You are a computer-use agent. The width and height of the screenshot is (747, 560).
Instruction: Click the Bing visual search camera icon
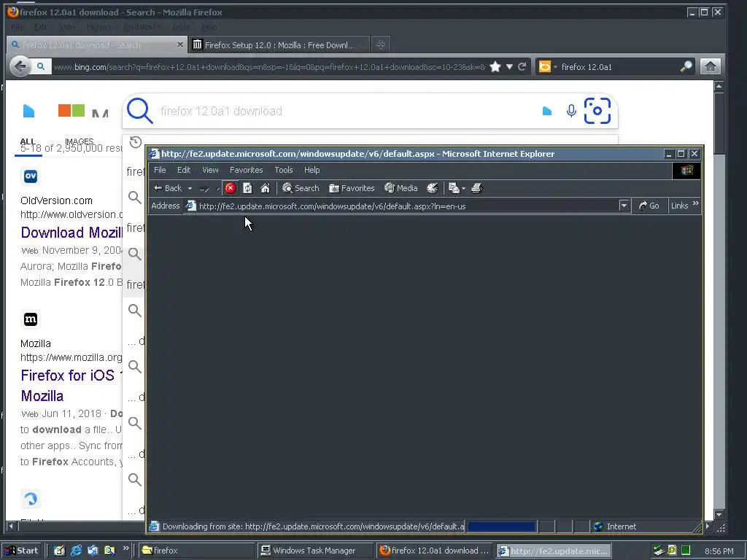597,111
